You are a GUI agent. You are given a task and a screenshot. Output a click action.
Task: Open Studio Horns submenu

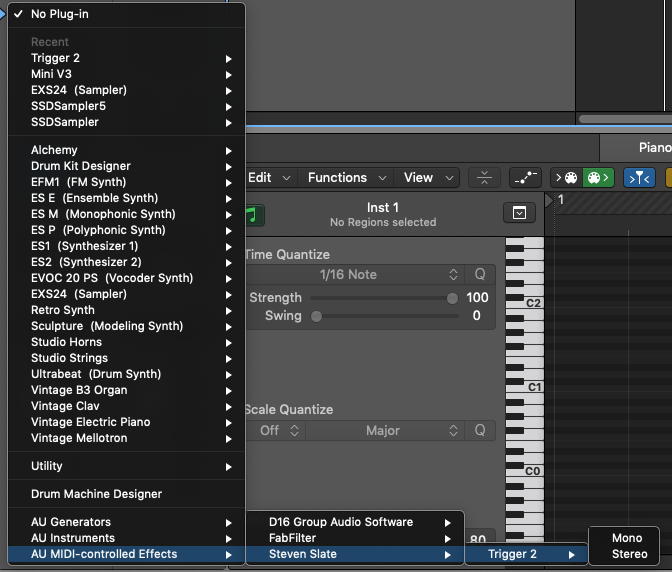click(126, 342)
